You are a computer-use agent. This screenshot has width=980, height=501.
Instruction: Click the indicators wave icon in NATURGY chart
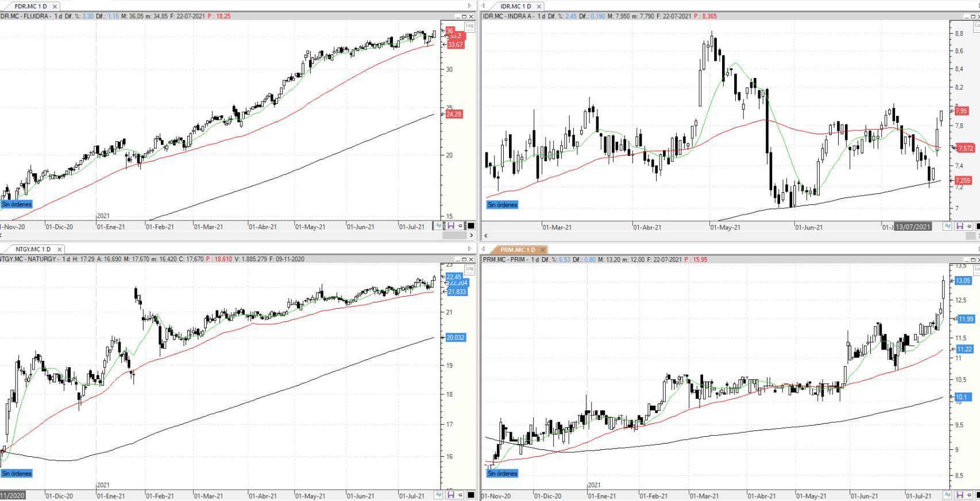[x=439, y=495]
